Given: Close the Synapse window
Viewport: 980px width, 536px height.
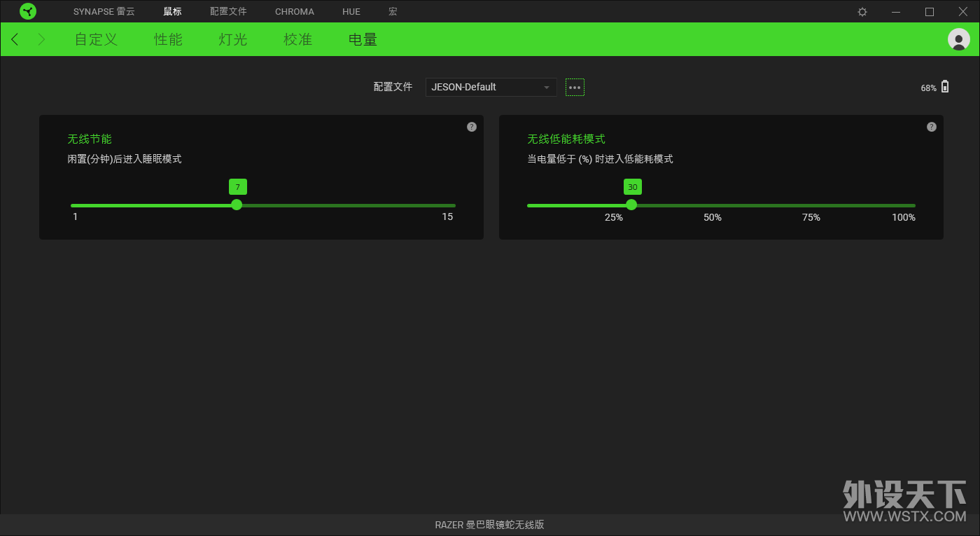Looking at the screenshot, I should [x=963, y=12].
